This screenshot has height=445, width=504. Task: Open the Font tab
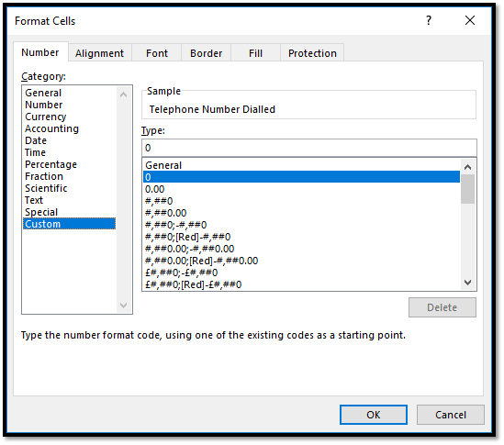pos(157,53)
